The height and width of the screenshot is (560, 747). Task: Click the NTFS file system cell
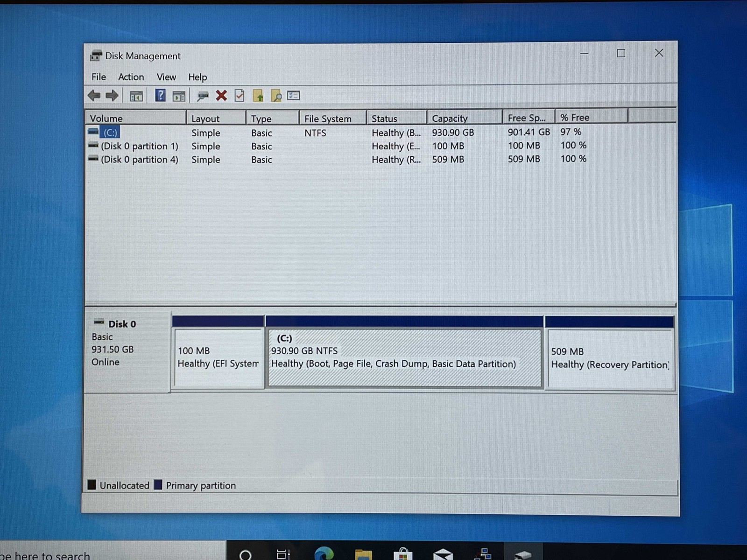pyautogui.click(x=315, y=133)
